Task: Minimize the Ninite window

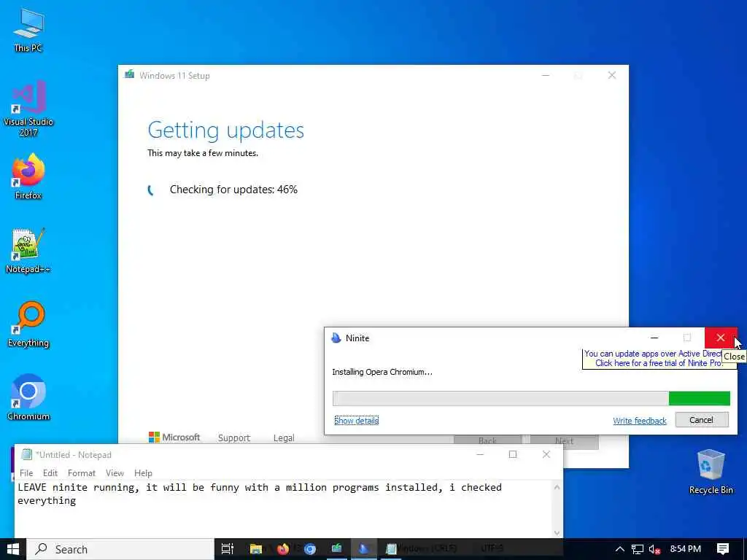Action: 654,338
